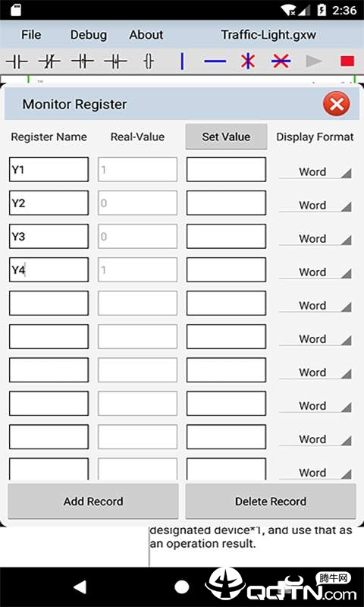Expand the Word format dropdown for Y4
Image resolution: width=364 pixels, height=607 pixels.
coord(315,272)
